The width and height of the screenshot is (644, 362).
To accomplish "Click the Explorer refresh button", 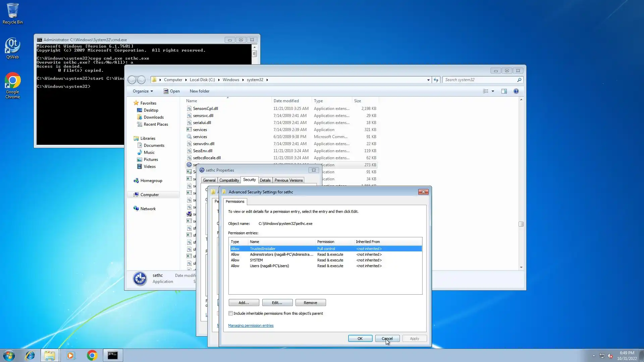I will pos(436,80).
